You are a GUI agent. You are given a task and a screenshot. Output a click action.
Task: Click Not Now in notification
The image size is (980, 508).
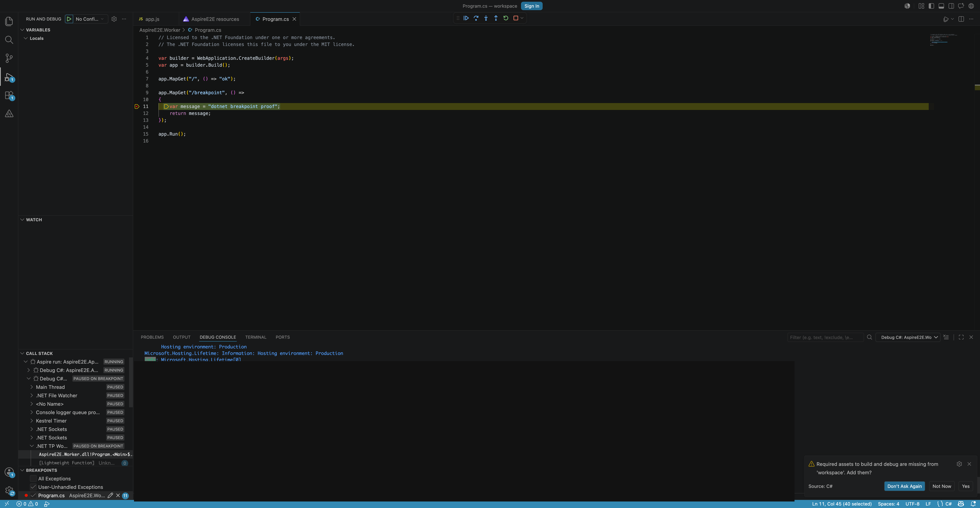point(942,486)
